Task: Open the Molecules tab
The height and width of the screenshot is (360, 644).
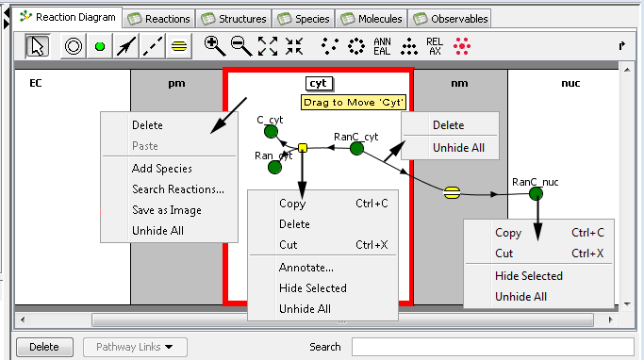Action: coord(372,19)
